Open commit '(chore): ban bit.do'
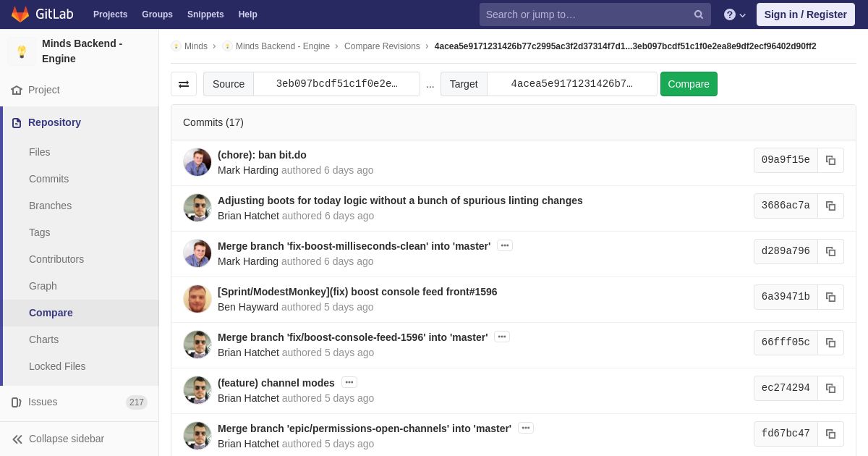This screenshot has width=868, height=456. point(262,155)
